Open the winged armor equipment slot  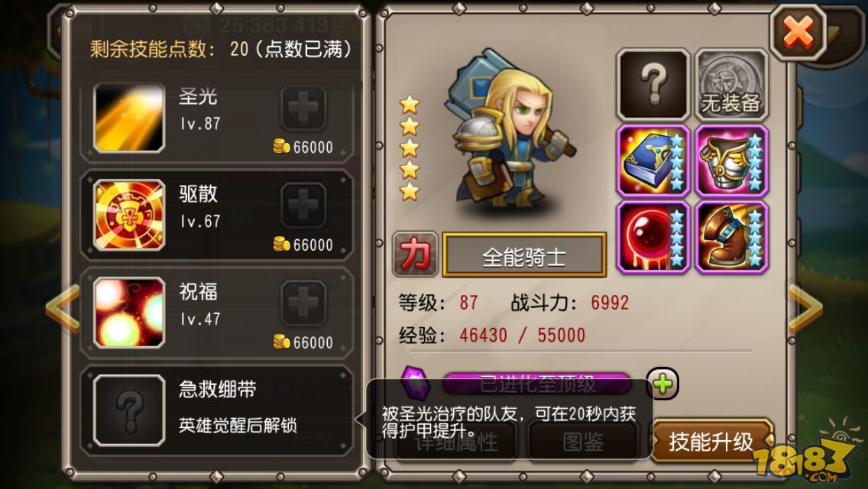[x=732, y=161]
